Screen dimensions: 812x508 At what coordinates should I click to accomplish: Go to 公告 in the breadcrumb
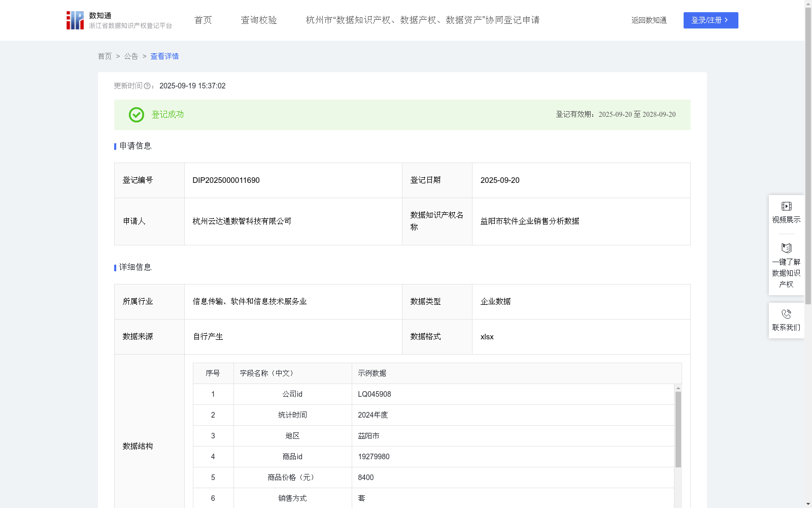[131, 56]
